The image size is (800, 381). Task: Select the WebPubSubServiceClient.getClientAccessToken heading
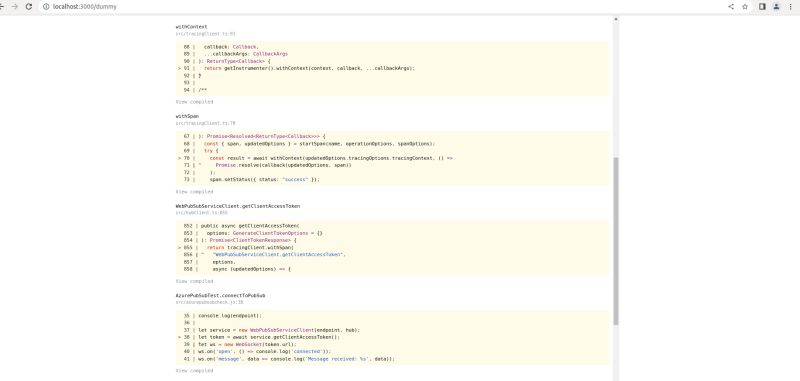238,206
